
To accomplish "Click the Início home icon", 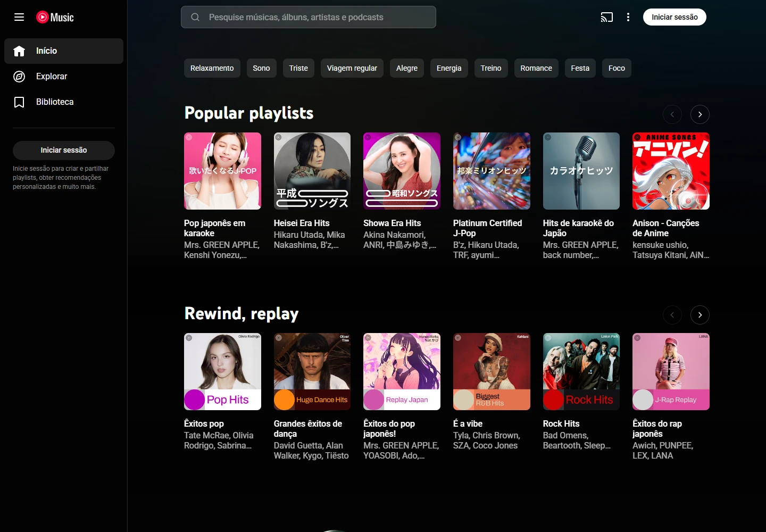I will click(19, 51).
